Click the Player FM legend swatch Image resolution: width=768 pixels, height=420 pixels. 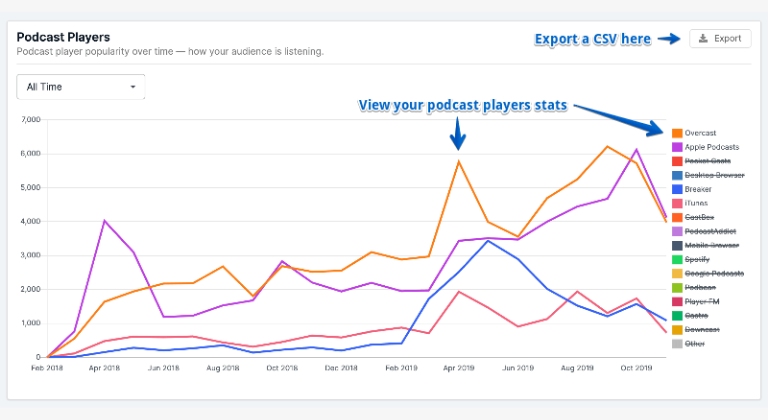(677, 301)
